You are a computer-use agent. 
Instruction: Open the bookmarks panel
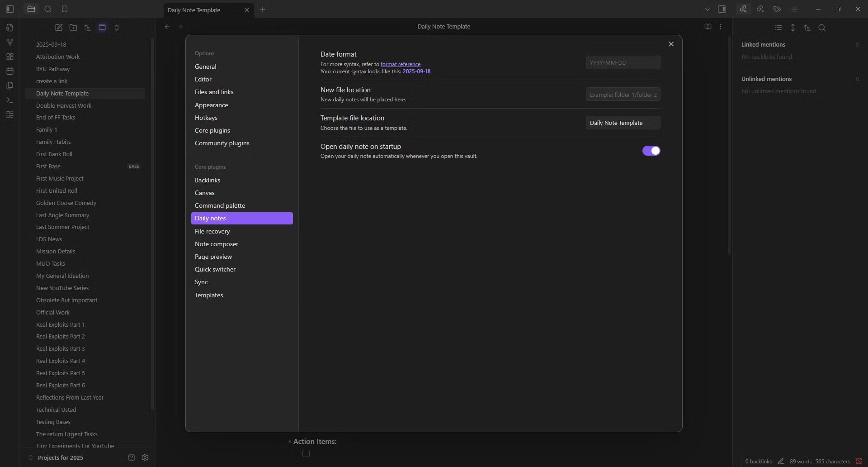pyautogui.click(x=65, y=9)
